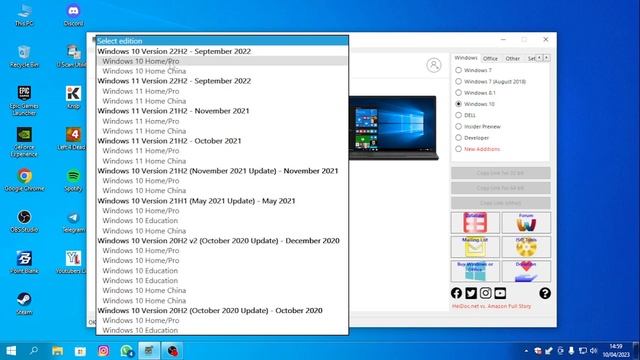Select the GeForce Experience desktop icon
The width and height of the screenshot is (640, 360).
(x=24, y=142)
